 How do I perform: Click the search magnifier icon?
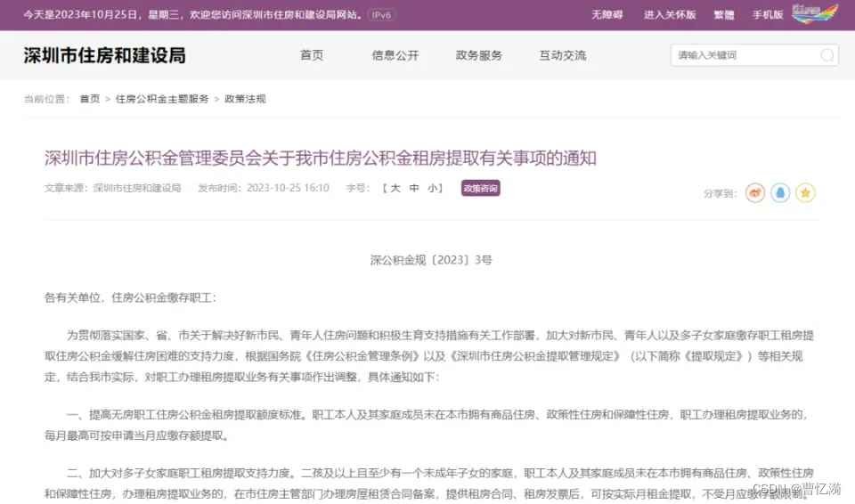pyautogui.click(x=826, y=55)
